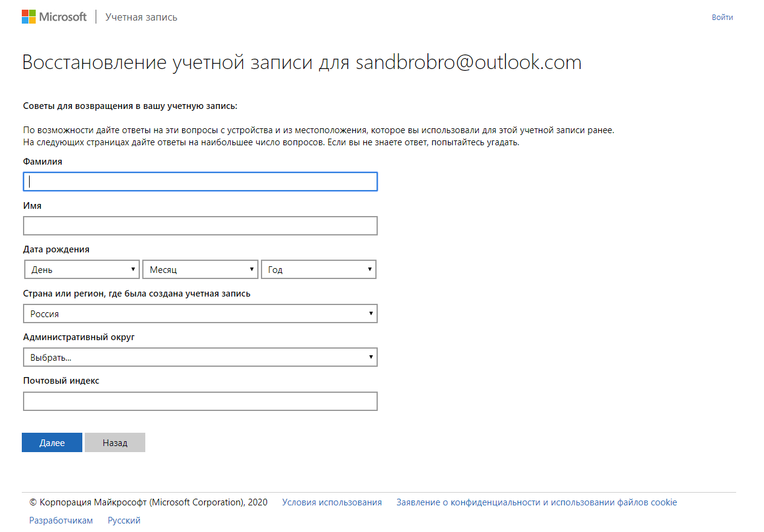This screenshot has width=764, height=532.
Task: Open the privacy and cookie statement link
Action: 536,502
